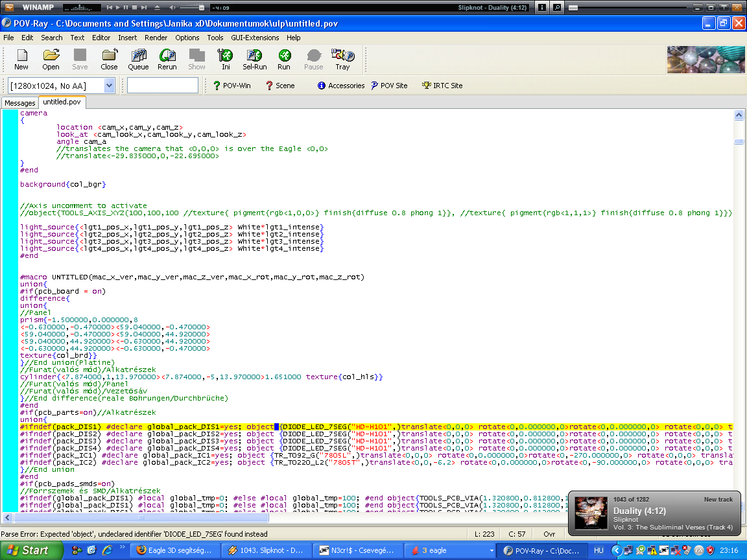Click the New file toolbar icon

click(21, 59)
